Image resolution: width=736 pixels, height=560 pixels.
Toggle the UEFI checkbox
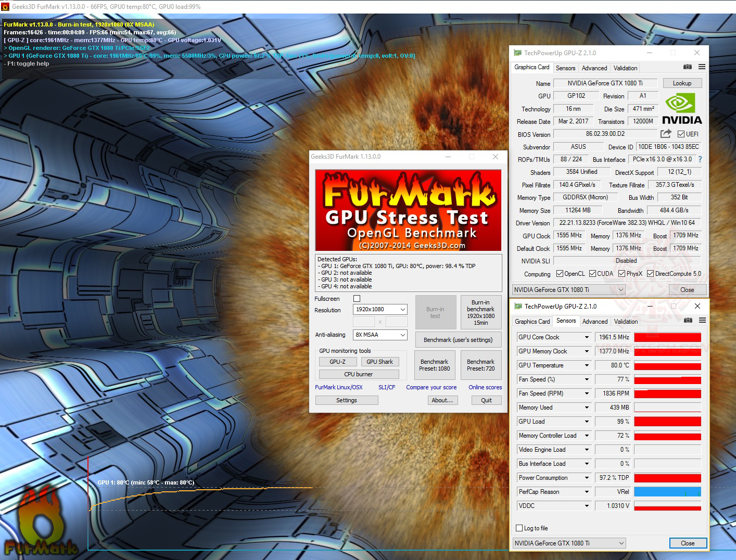click(x=681, y=134)
